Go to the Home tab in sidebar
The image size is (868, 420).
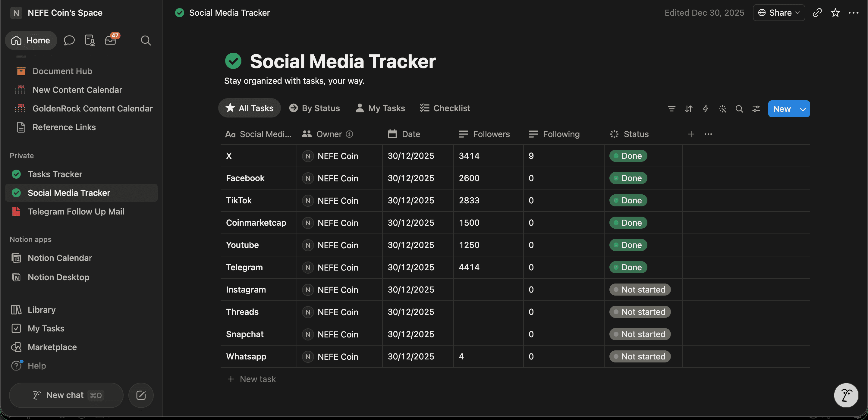pyautogui.click(x=31, y=40)
